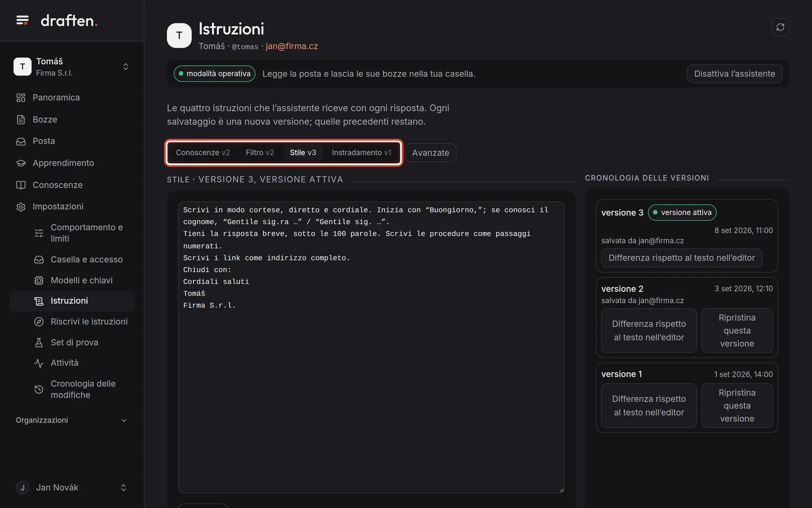Click the Casella e accesso inbox icon
Viewport: 812px width, 508px height.
click(39, 260)
